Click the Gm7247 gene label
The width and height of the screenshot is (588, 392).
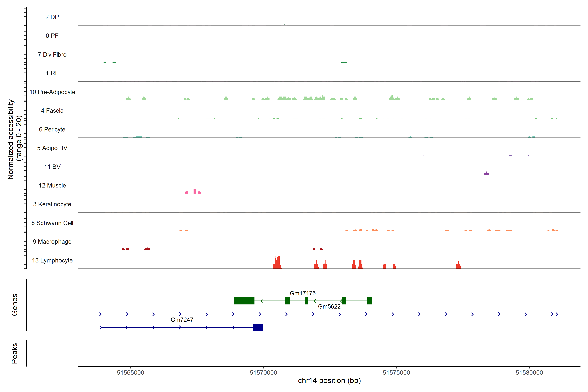click(x=182, y=320)
